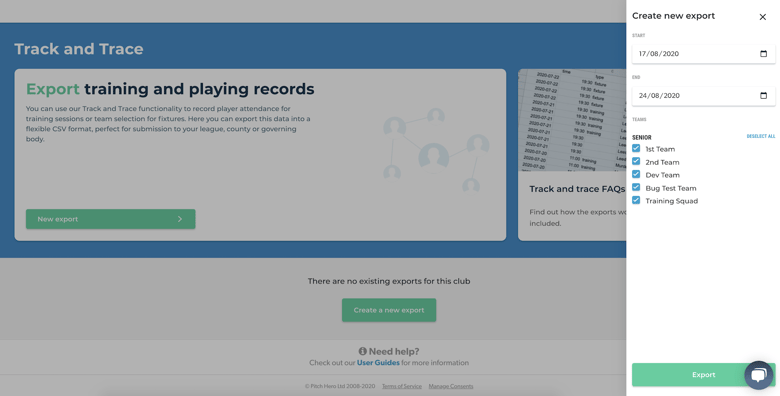Uncheck the Bug Test Team checkbox
Image resolution: width=780 pixels, height=396 pixels.
[x=636, y=187]
